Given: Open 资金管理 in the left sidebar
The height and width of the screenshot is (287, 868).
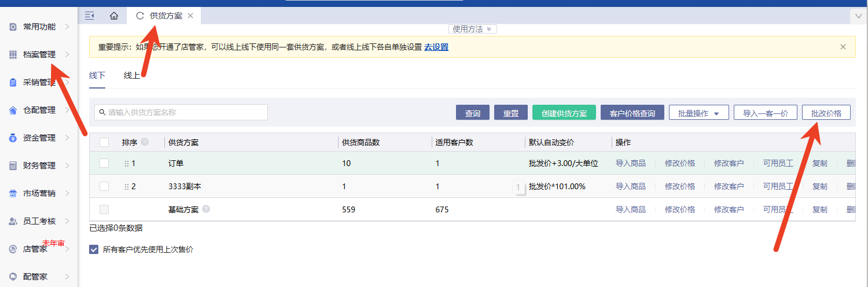Looking at the screenshot, I should (39, 138).
